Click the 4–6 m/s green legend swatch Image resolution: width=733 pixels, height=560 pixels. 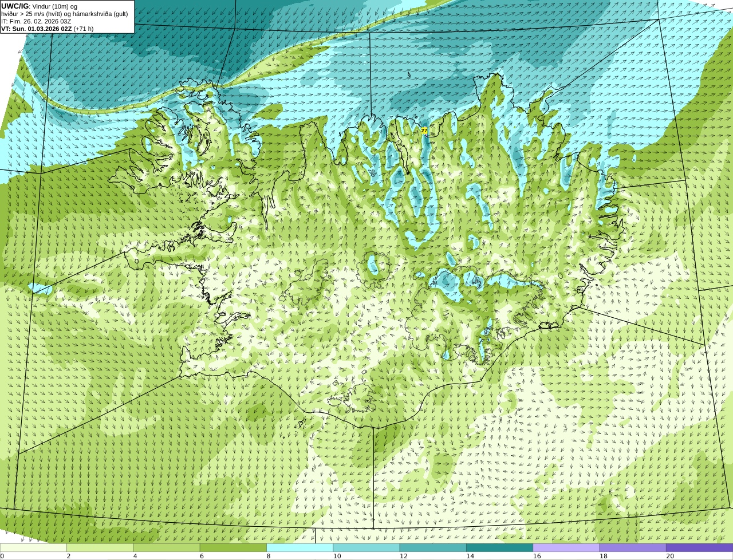tap(167, 547)
